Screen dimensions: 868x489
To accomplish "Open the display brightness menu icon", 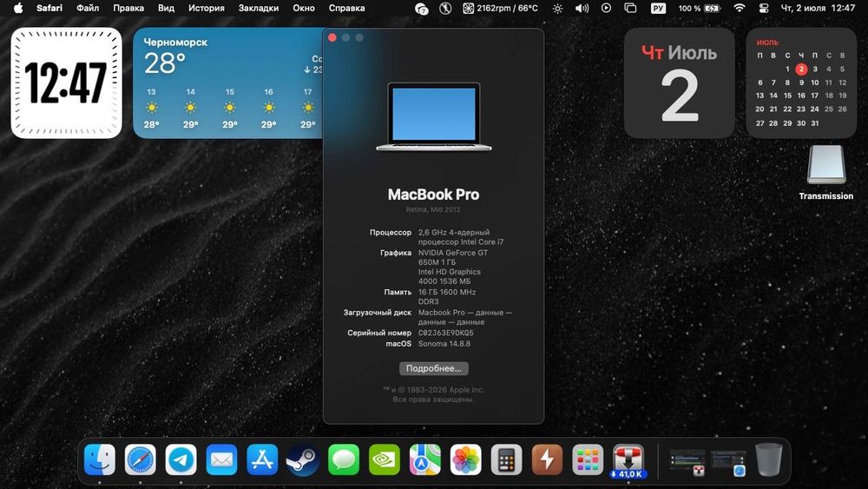I will tap(557, 9).
